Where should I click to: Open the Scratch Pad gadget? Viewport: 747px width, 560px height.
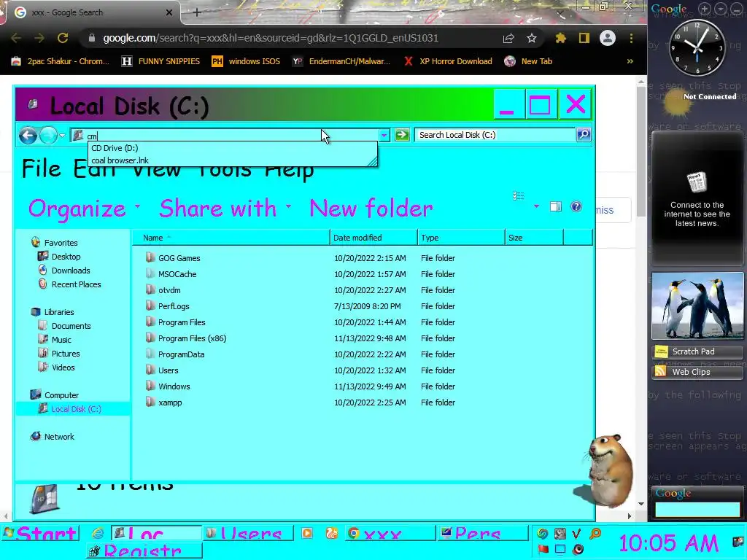coord(697,351)
